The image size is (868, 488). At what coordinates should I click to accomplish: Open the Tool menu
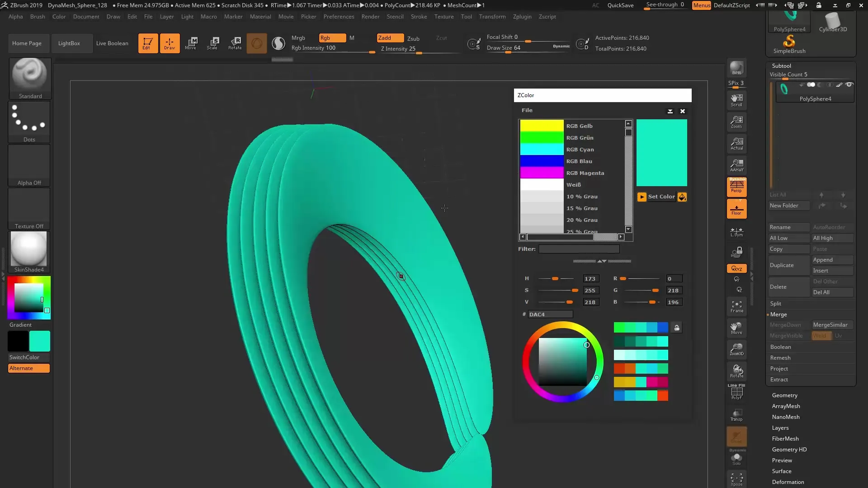tap(466, 17)
